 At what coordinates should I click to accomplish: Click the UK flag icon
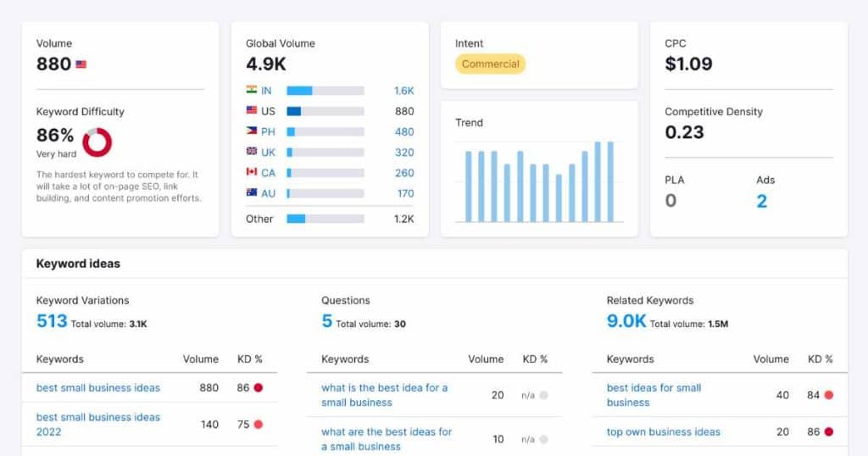[251, 151]
